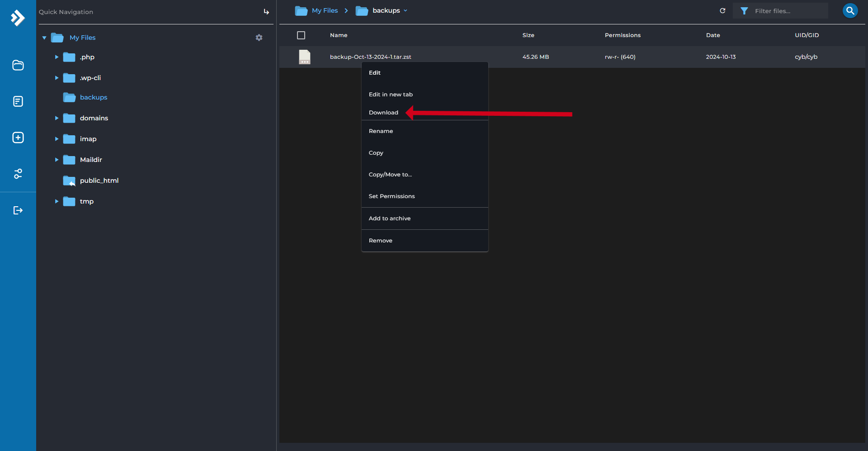Select Set Permissions in the context menu
This screenshot has width=868, height=451.
[x=392, y=196]
